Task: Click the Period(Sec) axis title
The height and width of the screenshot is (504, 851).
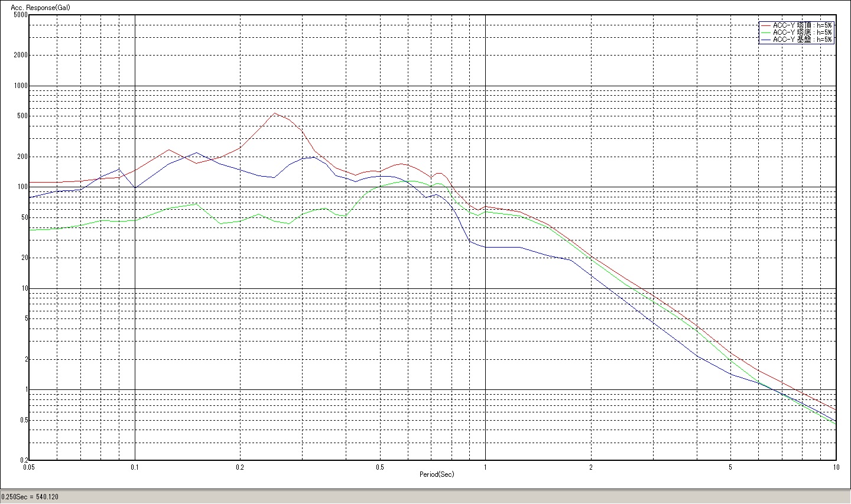Action: click(x=437, y=474)
